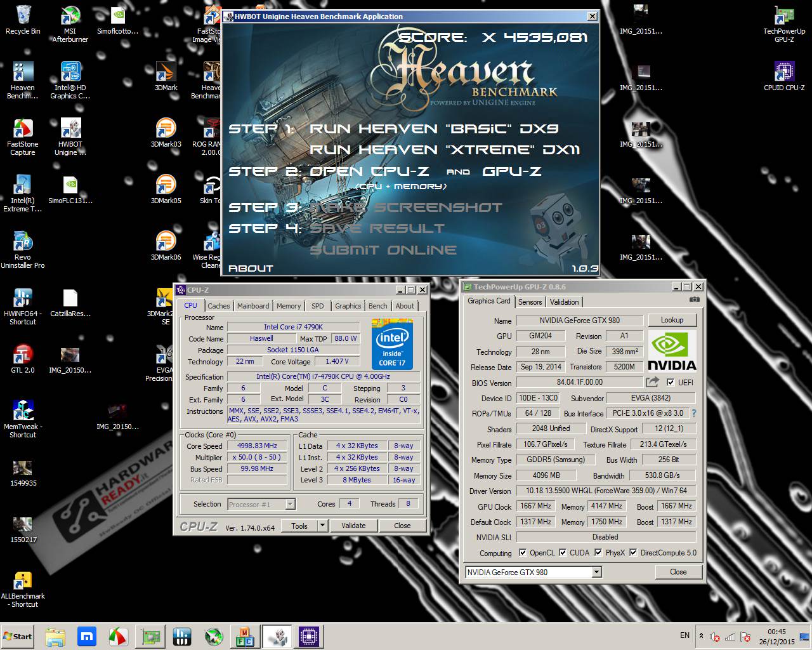Image resolution: width=812 pixels, height=650 pixels.
Task: Expand the Tools dropdown arrow in CPU-Z
Action: point(322,526)
